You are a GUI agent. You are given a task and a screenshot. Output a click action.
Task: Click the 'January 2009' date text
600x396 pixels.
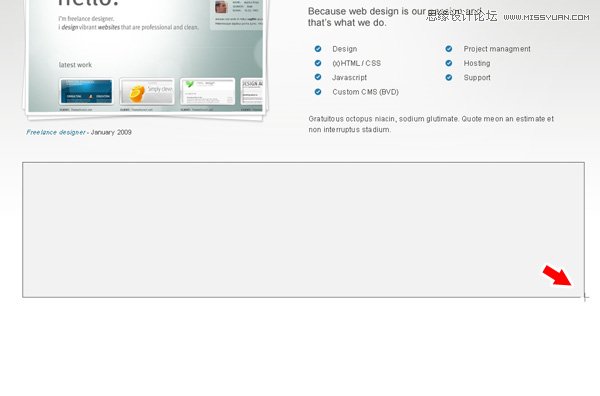coord(111,132)
